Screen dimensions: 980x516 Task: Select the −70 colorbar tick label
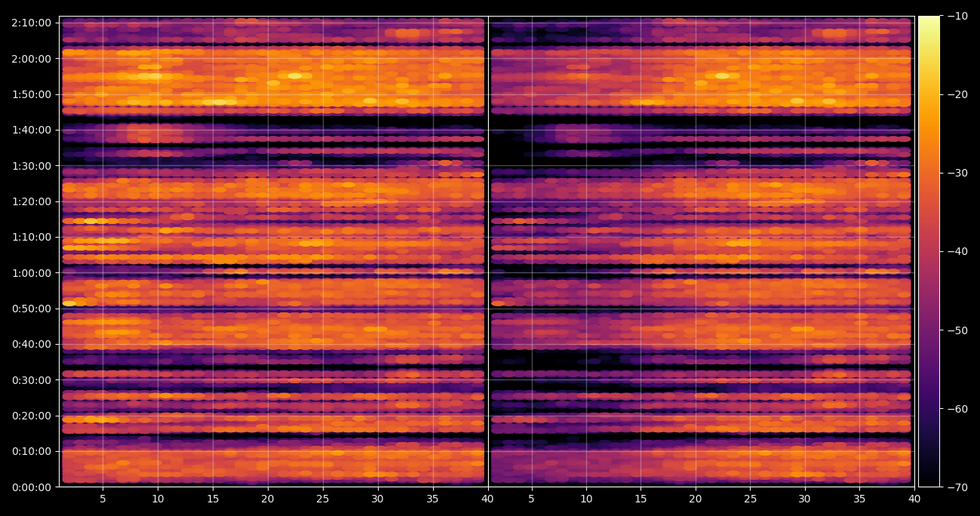[957, 487]
